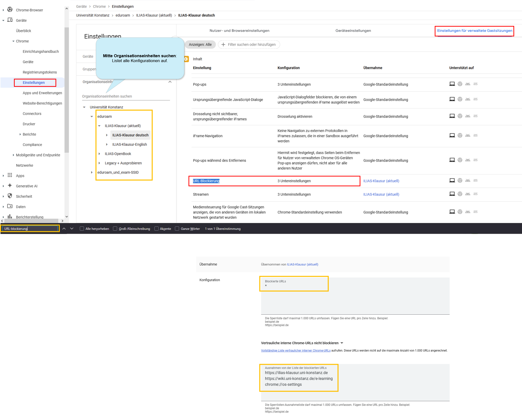Select Einstellungen für verwaltete Gastsitzungen tab

tap(475, 31)
